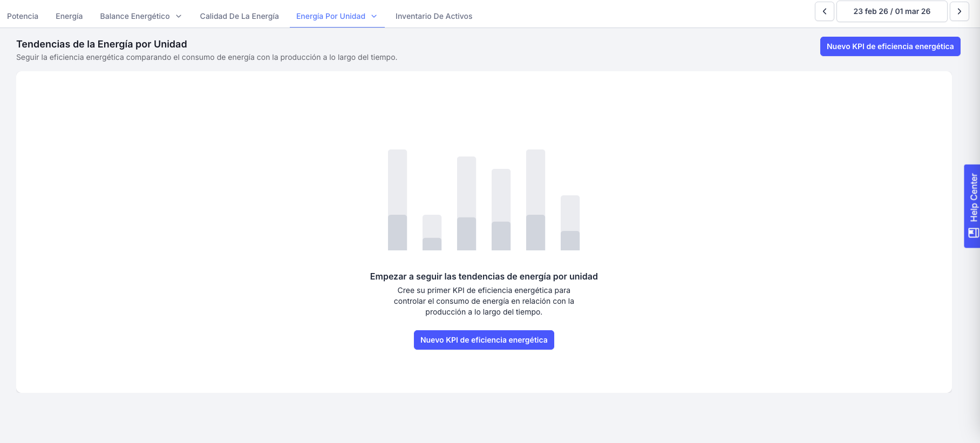Go to the Inventario De Activos tab
980x443 pixels.
click(433, 16)
